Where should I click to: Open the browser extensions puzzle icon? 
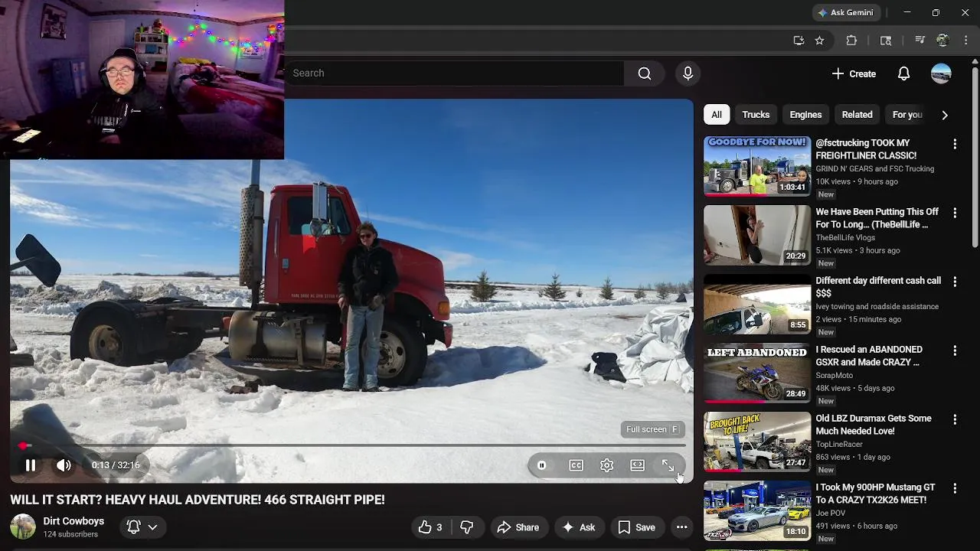pos(851,41)
